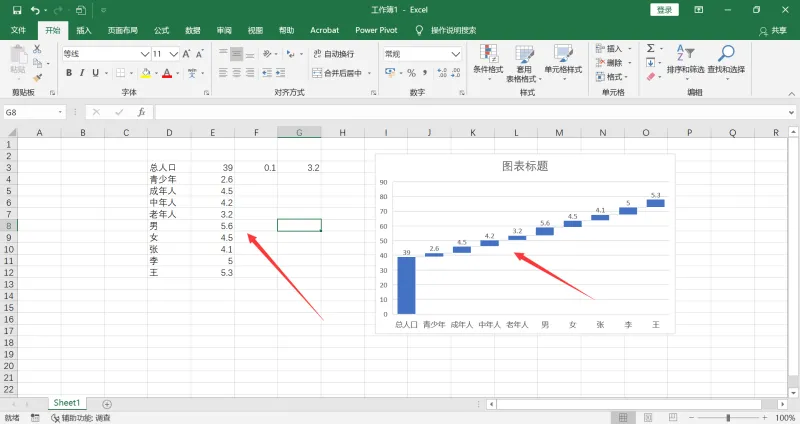Click 自动换行 wrap text button
The width and height of the screenshot is (800, 424).
334,54
